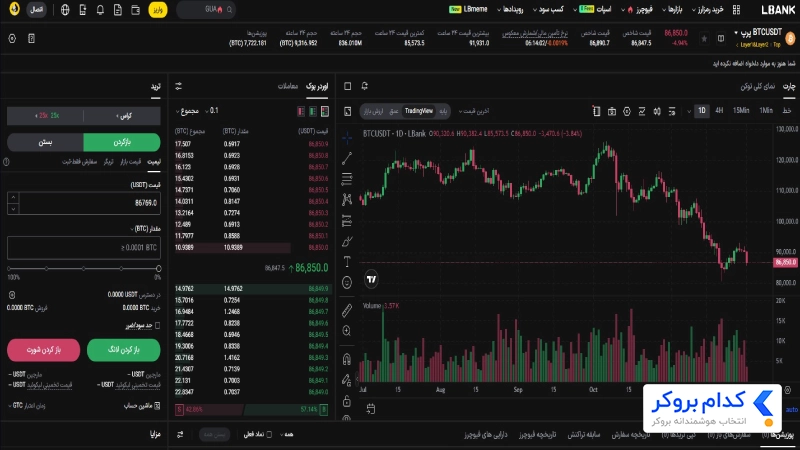This screenshot has height=450, width=800.
Task: Expand more chart timeframes chevron
Action: point(689,111)
